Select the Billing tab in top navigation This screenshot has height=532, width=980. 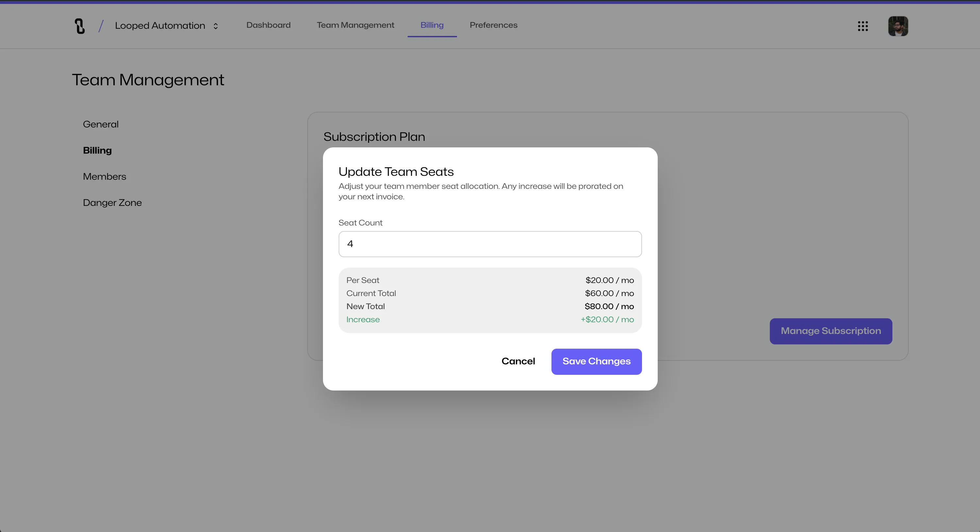pyautogui.click(x=432, y=25)
